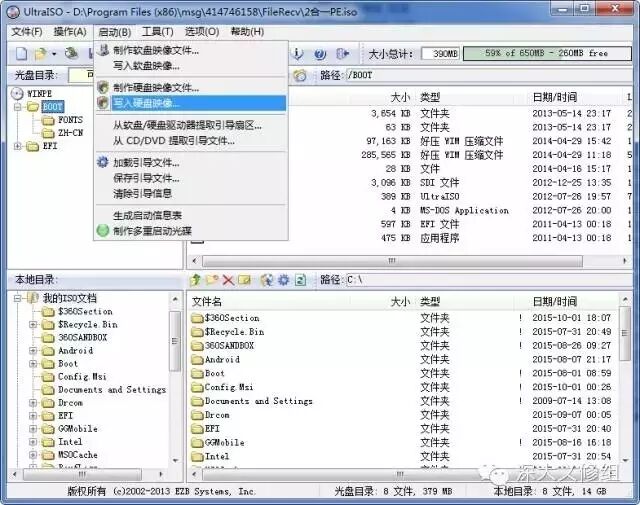Click the green Refresh icon in local toolbar
The height and width of the screenshot is (505, 640).
click(300, 280)
